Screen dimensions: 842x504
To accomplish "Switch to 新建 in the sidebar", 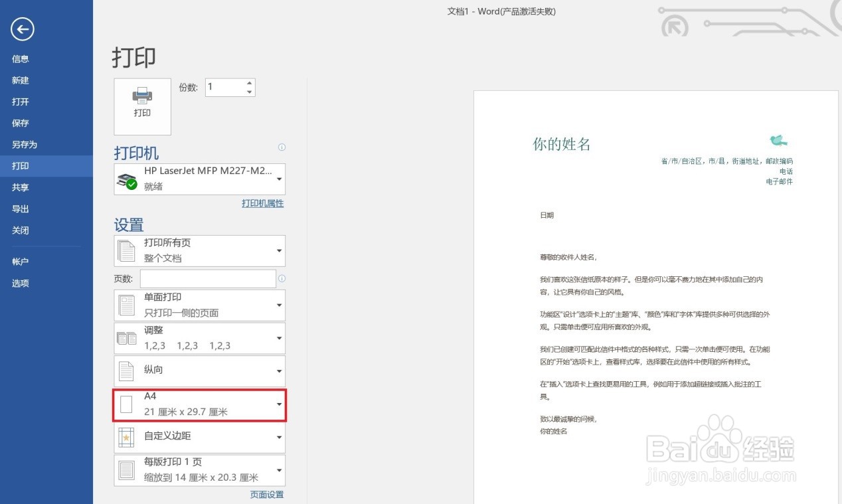I will (21, 80).
